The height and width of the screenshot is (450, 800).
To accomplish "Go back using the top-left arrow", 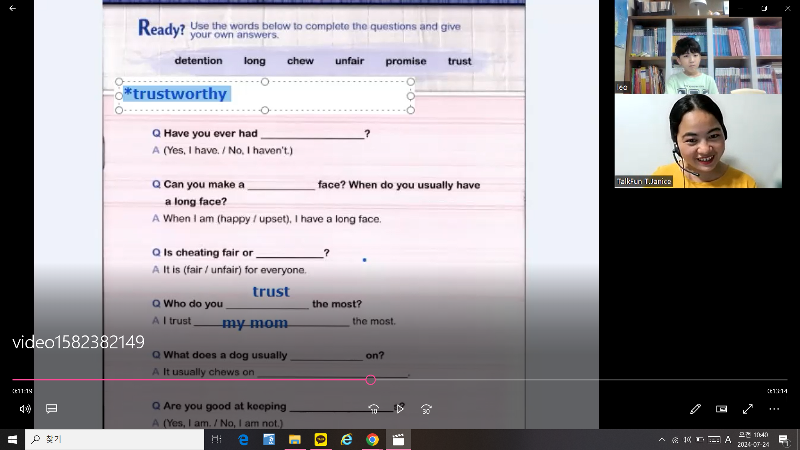I will 13,7.
